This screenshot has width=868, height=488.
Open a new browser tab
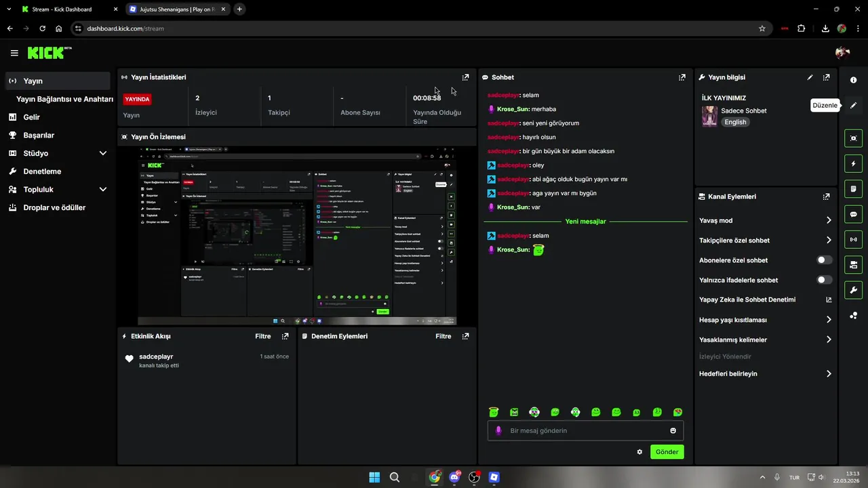(x=239, y=9)
